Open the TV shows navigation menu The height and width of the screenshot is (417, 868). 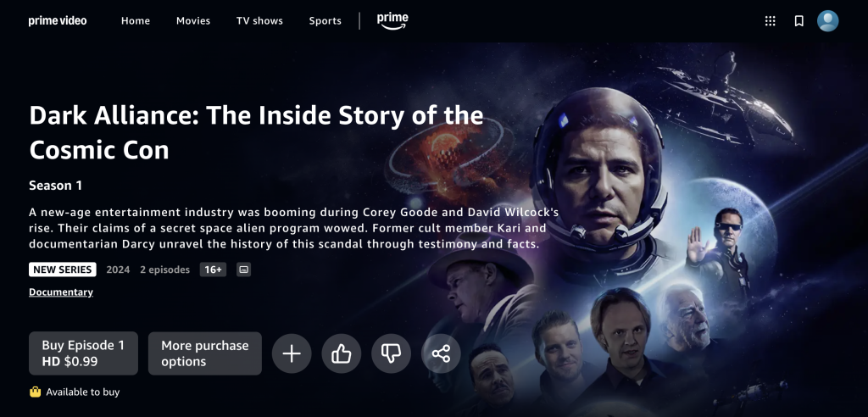point(259,21)
